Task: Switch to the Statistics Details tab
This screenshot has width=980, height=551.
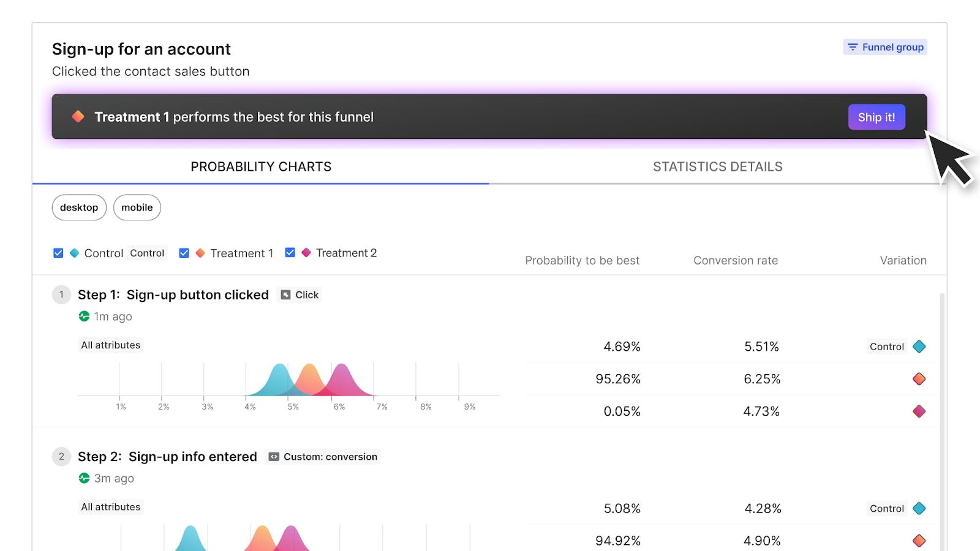Action: tap(717, 167)
